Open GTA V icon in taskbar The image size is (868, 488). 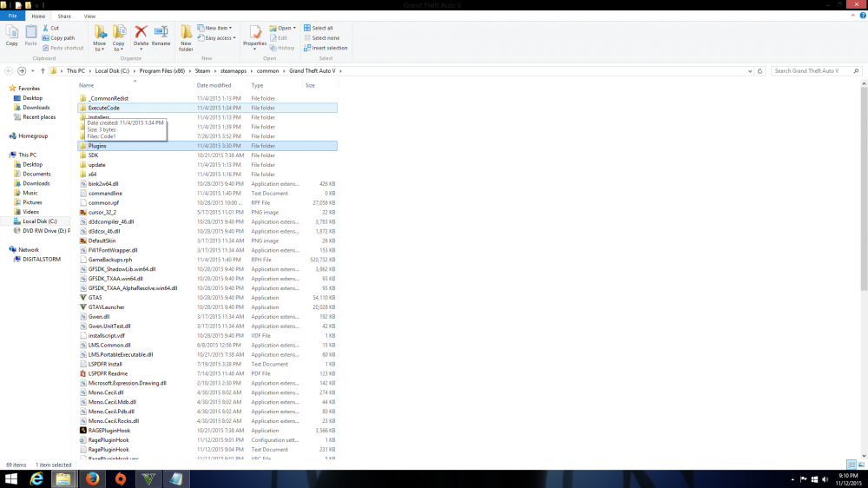[x=148, y=478]
